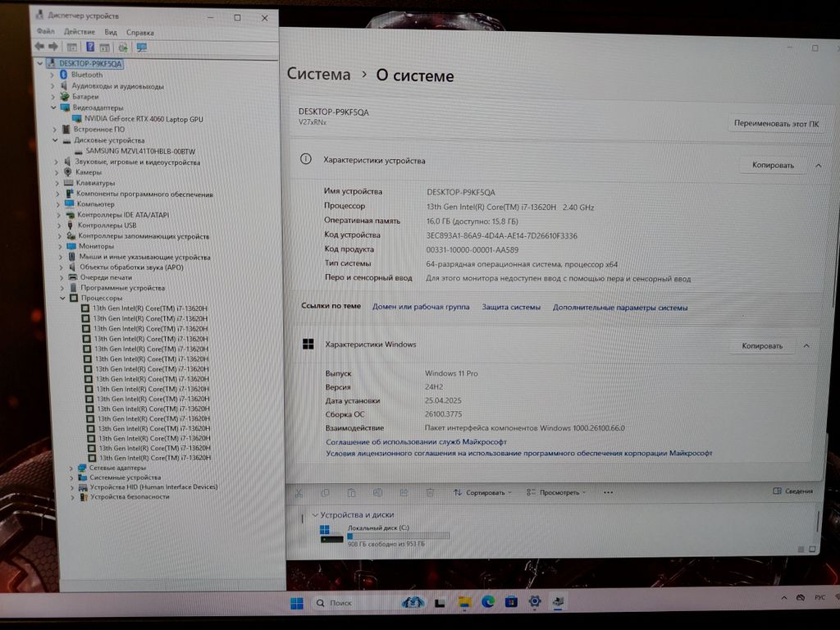Click the Переименовать этот ПК button
Viewport: 840px width, 630px height.
[x=776, y=124]
